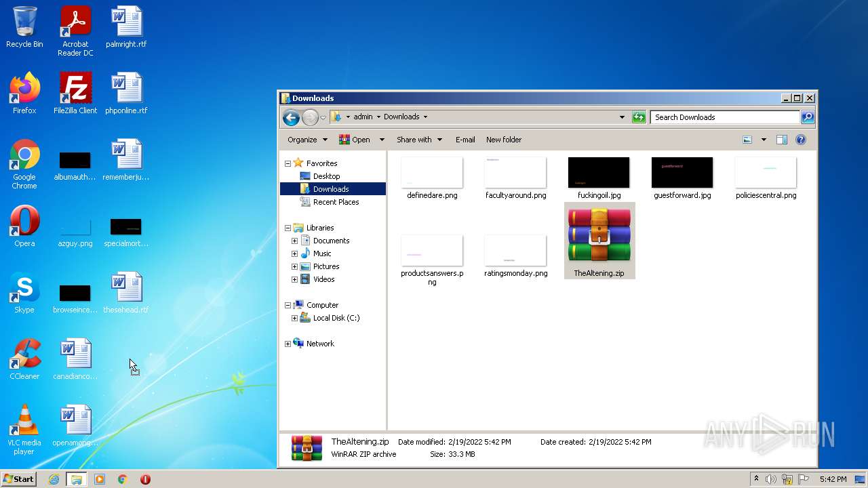Select productsanswers.png thumbnail
The width and height of the screenshot is (868, 488).
point(432,260)
